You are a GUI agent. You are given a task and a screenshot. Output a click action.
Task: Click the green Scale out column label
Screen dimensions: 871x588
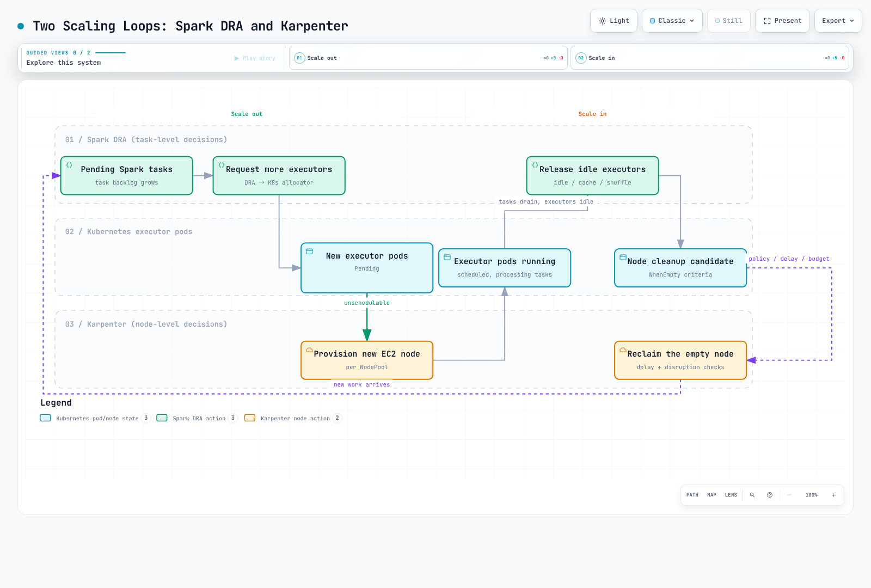(247, 114)
